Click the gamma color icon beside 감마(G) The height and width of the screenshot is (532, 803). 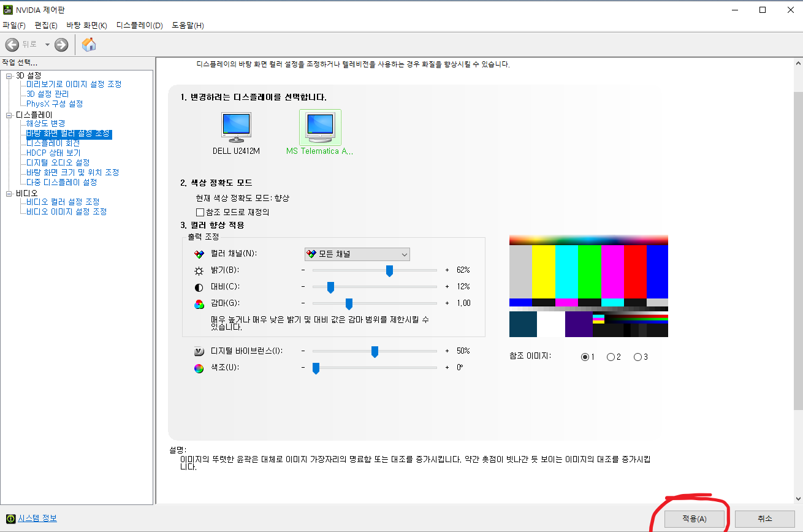click(199, 303)
